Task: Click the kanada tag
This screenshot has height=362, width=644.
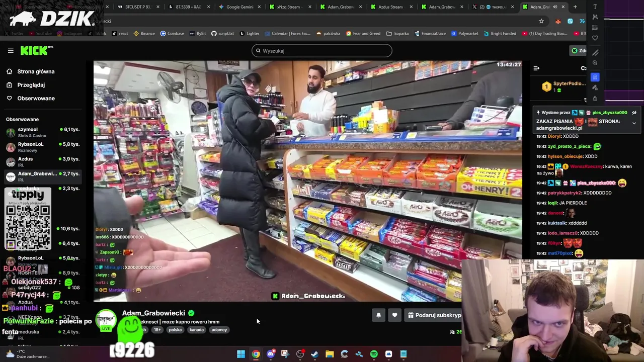Action: (197, 330)
